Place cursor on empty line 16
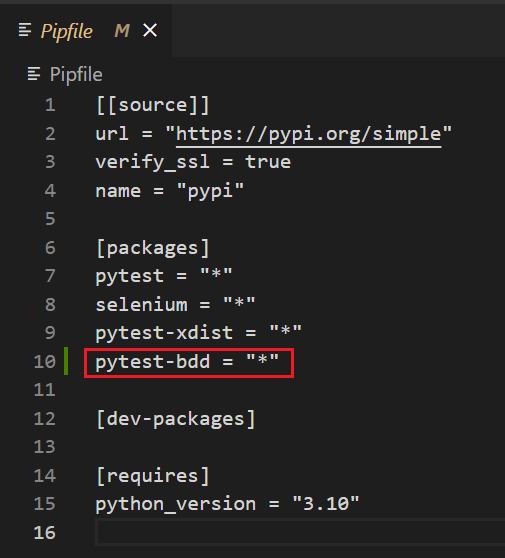Viewport: 505px width, 558px height. (x=300, y=532)
